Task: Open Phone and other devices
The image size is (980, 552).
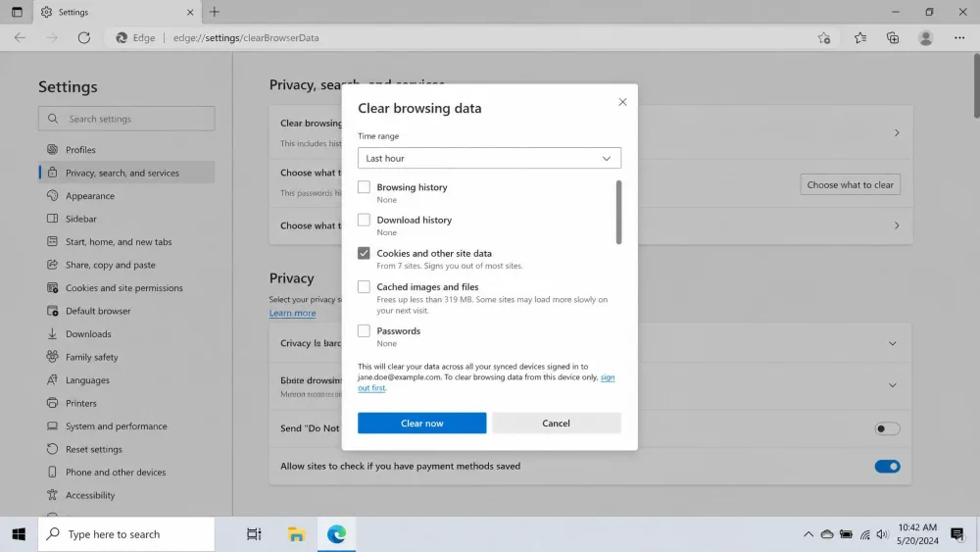Action: click(126, 472)
